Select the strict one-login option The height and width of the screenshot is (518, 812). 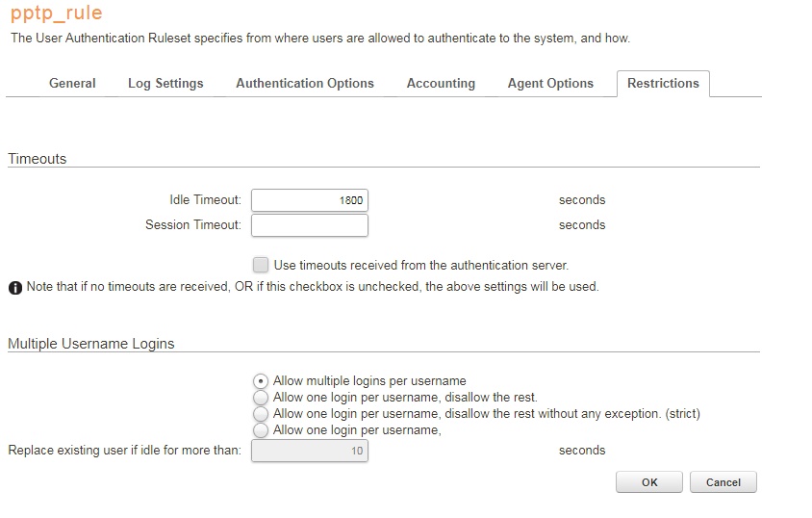point(261,414)
